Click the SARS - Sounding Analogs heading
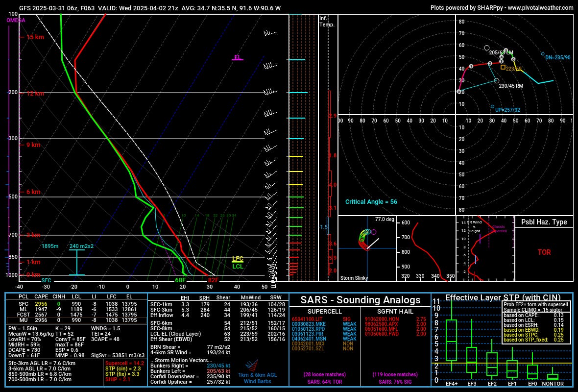 [360, 300]
